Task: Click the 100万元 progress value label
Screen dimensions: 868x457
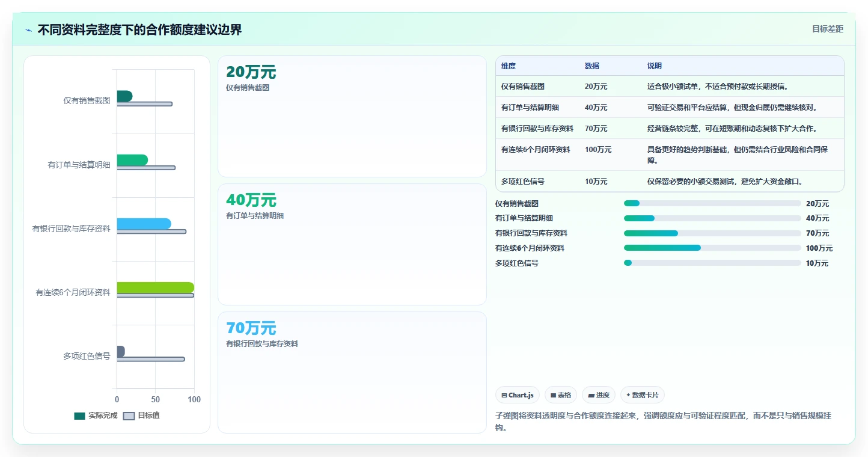Action: (x=819, y=248)
